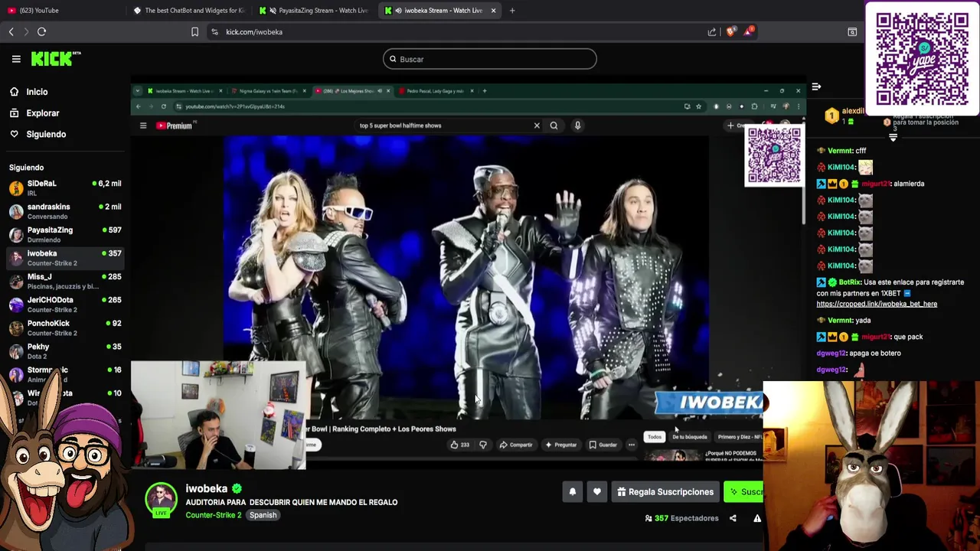Click Preguntar under the YouTube video
This screenshot has width=980, height=551.
pos(560,445)
